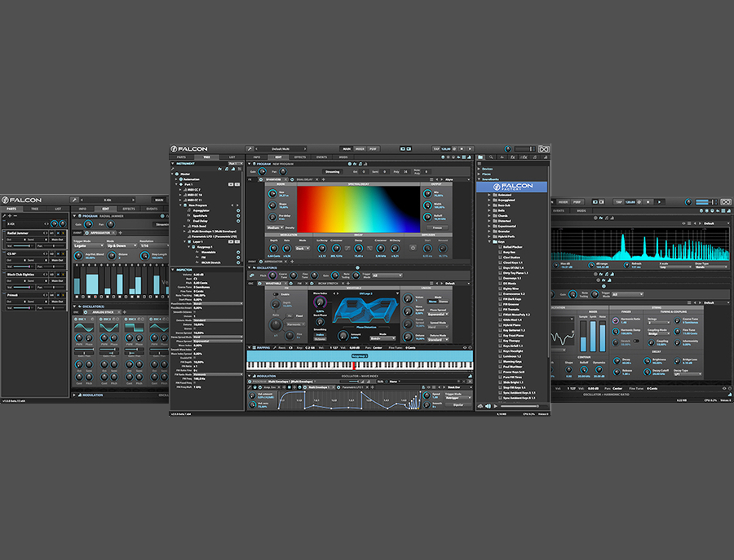Click the music note icon in browser tabs

coord(535,157)
